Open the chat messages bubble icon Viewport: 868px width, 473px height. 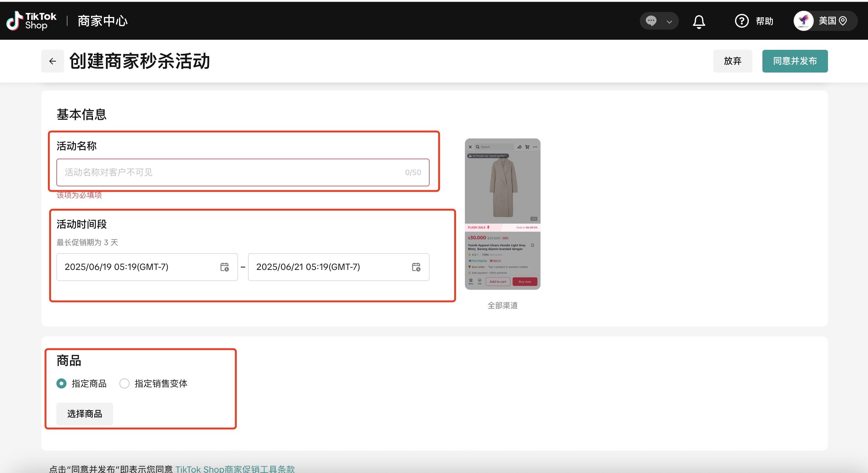click(651, 21)
